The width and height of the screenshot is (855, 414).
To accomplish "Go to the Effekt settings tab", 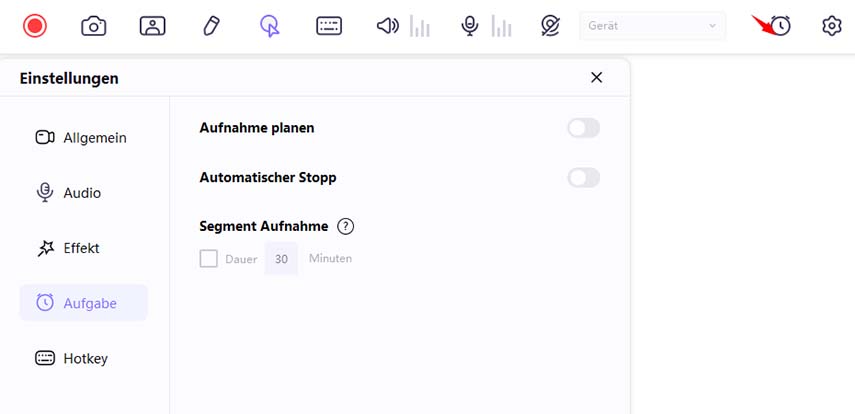I will click(83, 248).
